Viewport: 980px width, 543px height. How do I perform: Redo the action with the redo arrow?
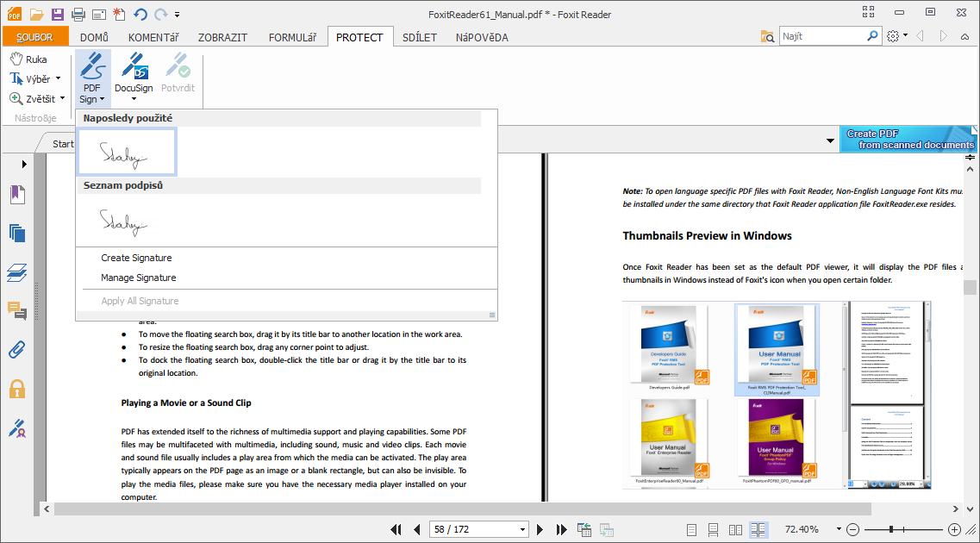(160, 14)
